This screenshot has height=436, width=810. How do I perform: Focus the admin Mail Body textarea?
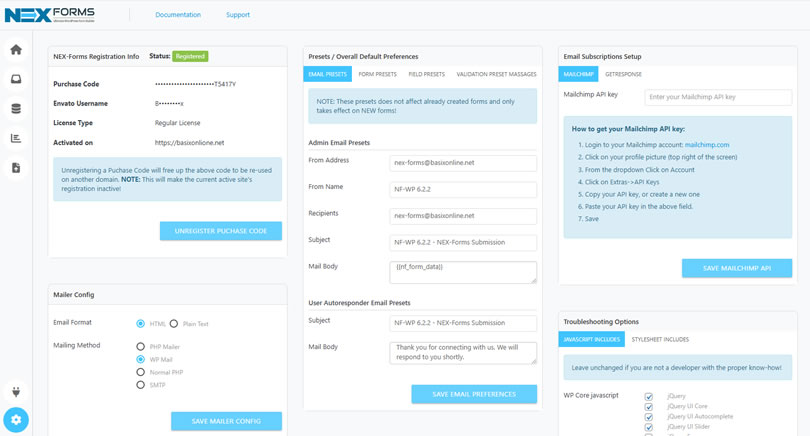pos(463,272)
